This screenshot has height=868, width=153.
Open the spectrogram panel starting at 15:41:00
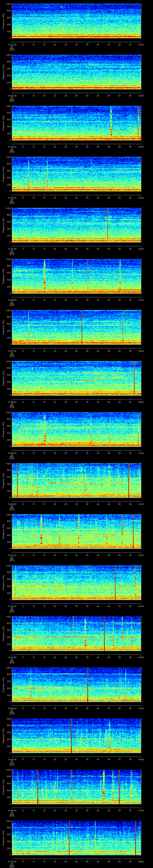click(76, 531)
